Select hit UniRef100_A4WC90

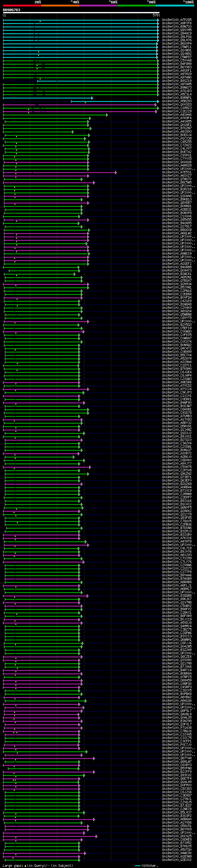click(x=177, y=853)
